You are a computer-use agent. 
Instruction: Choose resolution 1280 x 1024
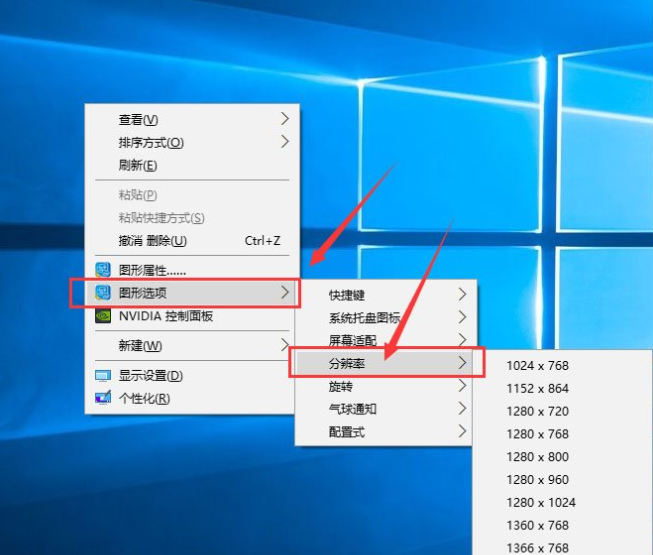(x=563, y=503)
